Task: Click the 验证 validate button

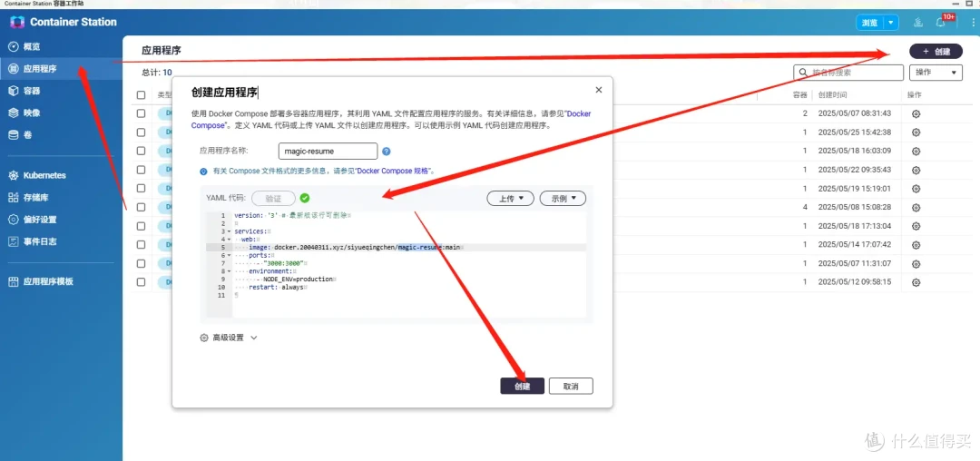Action: (x=273, y=198)
